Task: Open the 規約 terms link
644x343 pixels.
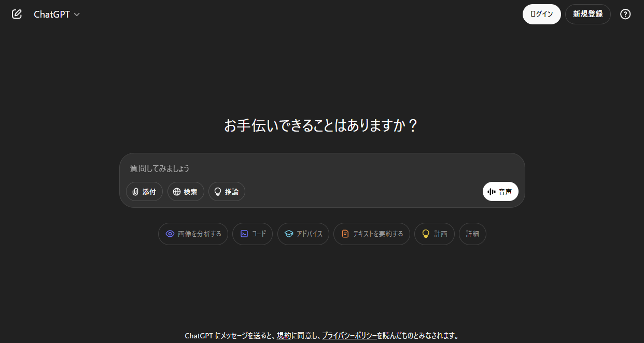Action: pos(284,335)
